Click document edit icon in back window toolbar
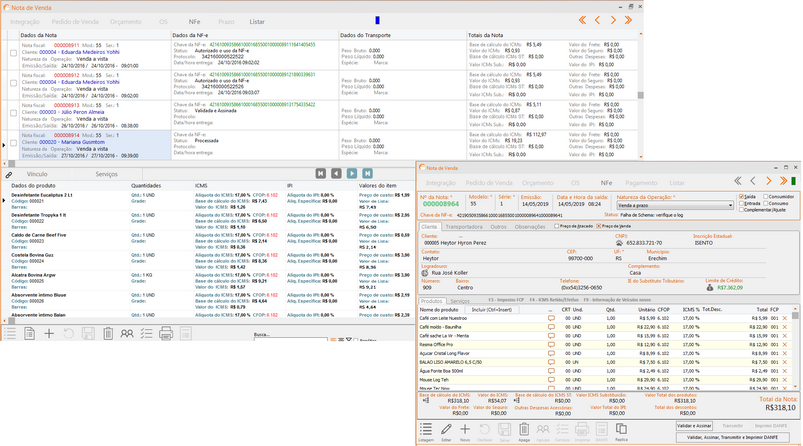The image size is (803, 446). tap(29, 334)
